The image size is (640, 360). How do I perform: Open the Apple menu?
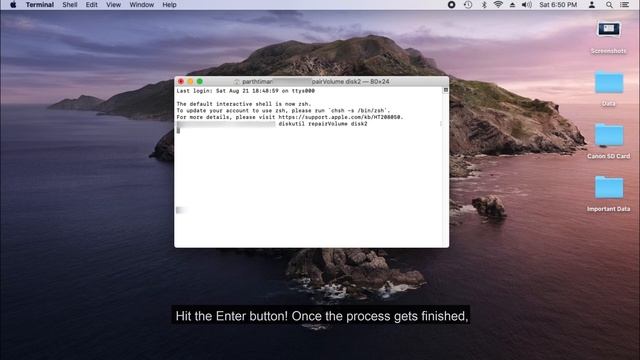point(13,5)
